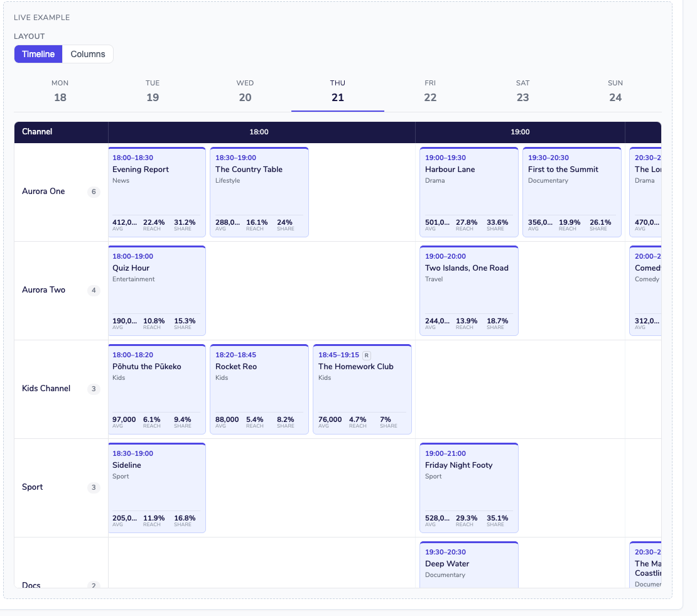Viewport: 697px width, 616px height.
Task: Select Sunday 24 day tab
Action: [615, 91]
